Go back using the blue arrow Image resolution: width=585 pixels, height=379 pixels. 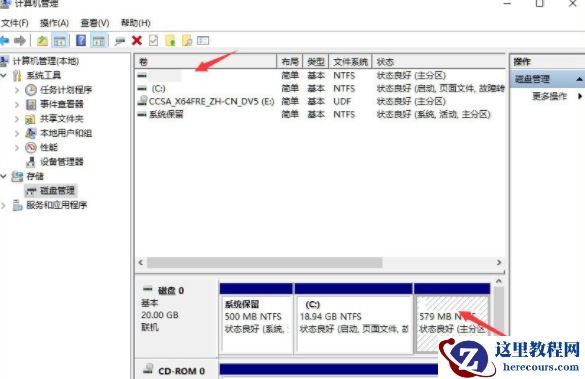coord(4,40)
